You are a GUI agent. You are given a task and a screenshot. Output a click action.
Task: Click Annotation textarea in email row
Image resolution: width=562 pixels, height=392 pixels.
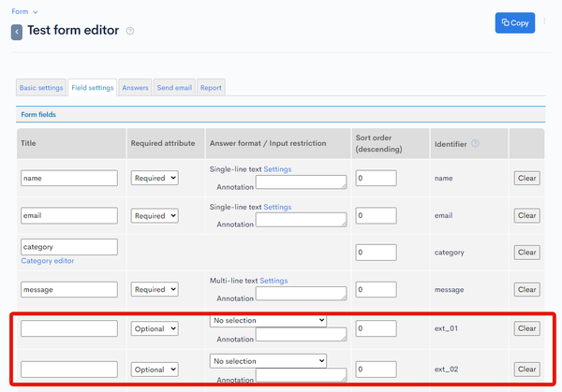(301, 220)
